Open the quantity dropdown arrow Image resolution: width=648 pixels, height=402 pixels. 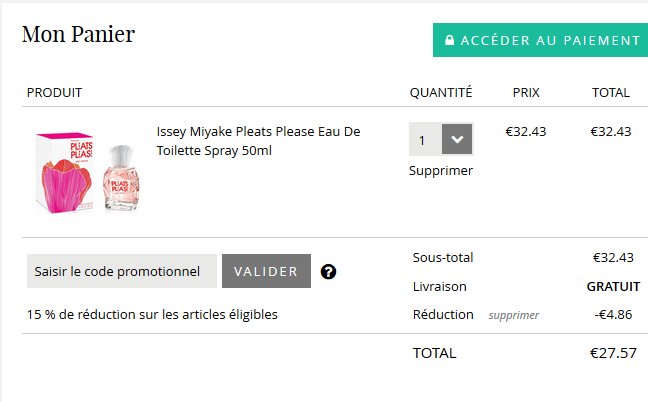click(457, 139)
